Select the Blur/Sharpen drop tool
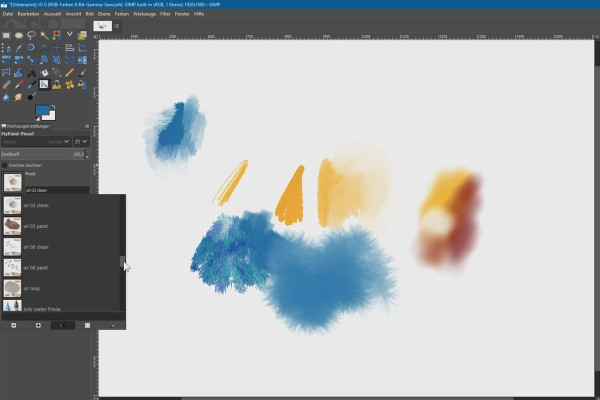This screenshot has height=400, width=600. [6, 97]
